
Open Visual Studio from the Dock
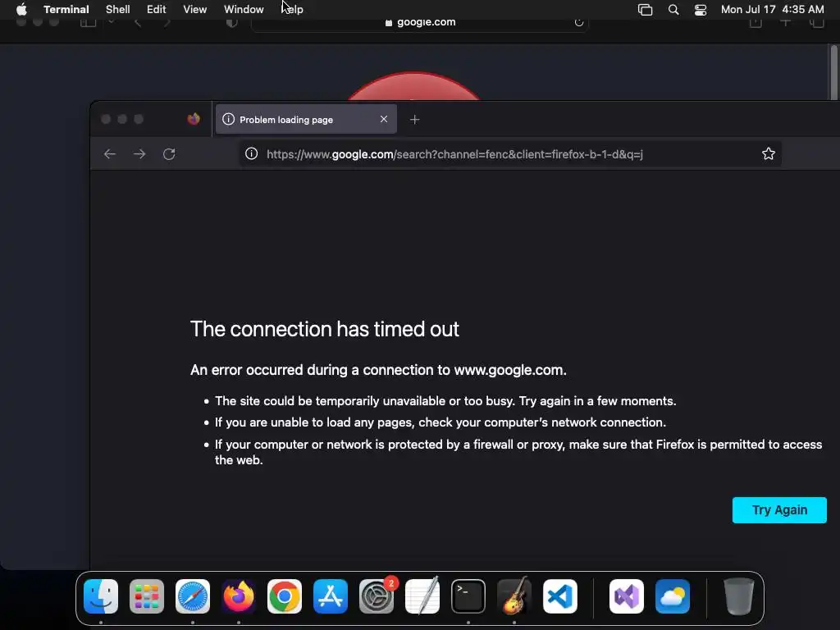(x=626, y=596)
